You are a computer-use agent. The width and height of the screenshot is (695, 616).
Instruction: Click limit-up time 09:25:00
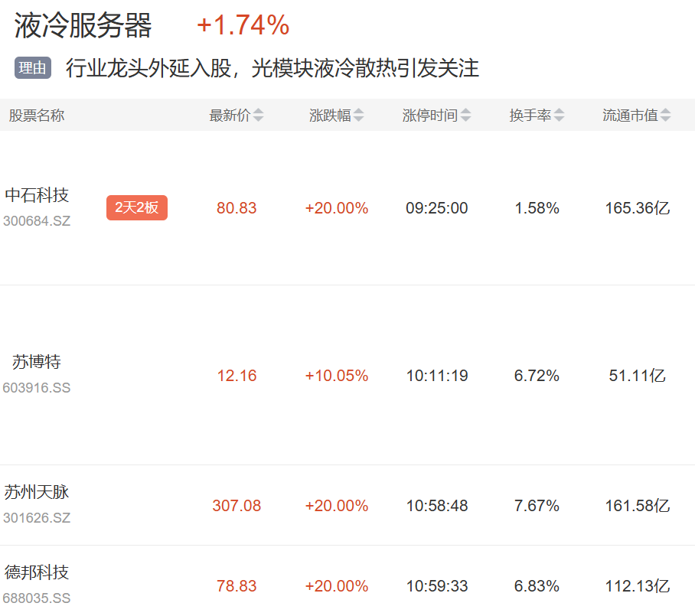(437, 208)
